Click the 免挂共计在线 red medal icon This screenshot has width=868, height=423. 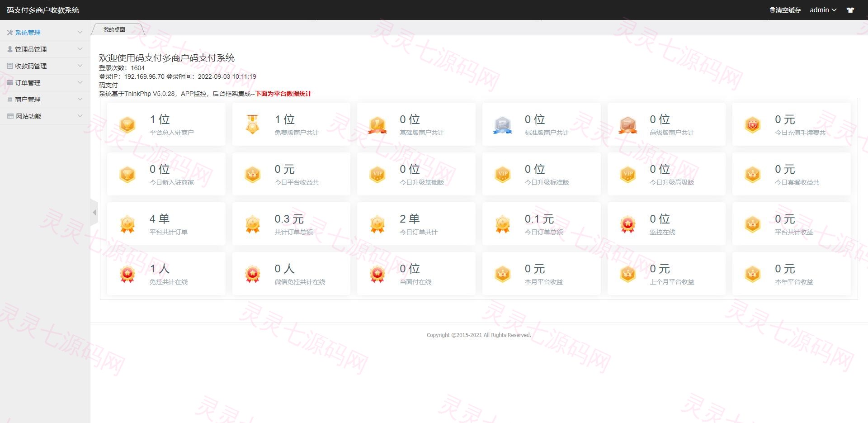(x=127, y=274)
